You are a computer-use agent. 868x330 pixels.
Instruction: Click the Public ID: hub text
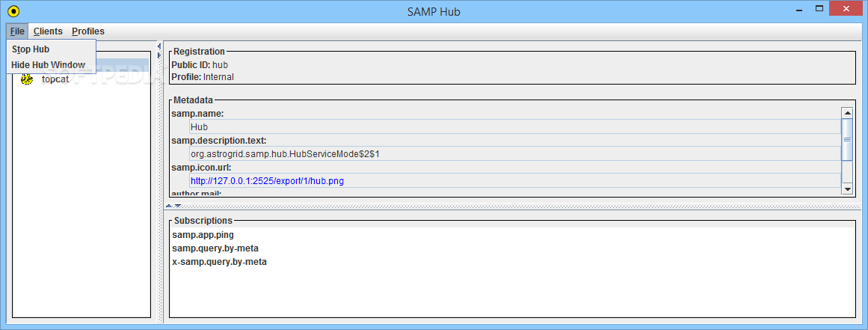(200, 65)
